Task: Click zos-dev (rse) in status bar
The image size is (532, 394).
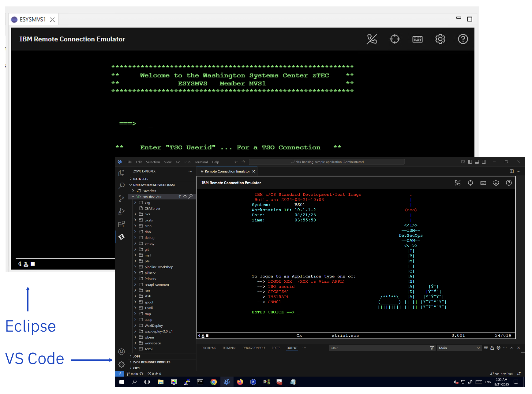Action: 501,374
